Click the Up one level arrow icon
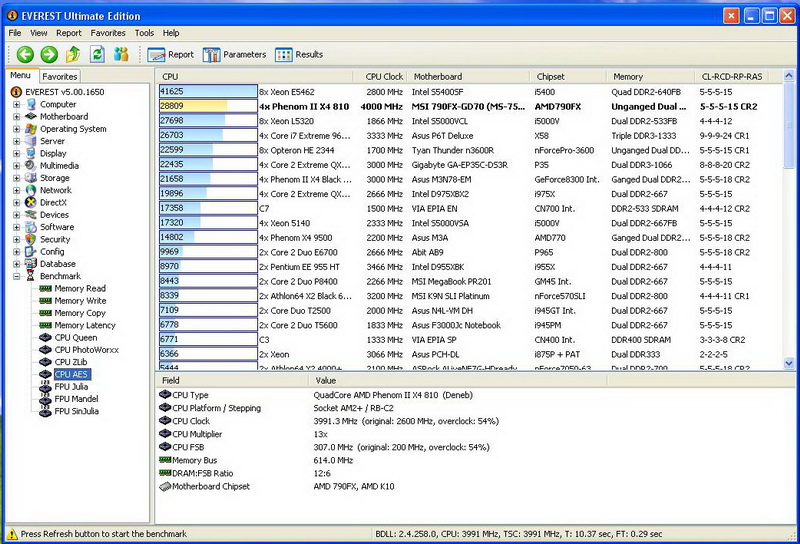 73,54
